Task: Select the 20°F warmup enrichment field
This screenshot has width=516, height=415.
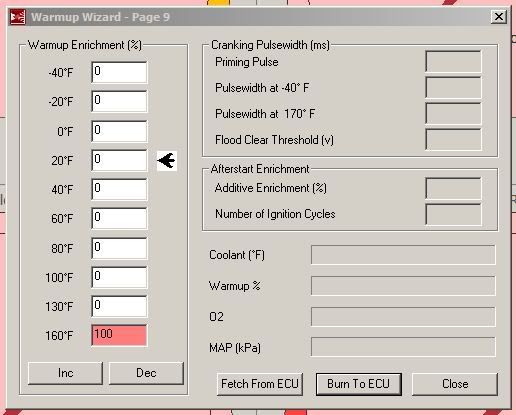Action: 119,160
